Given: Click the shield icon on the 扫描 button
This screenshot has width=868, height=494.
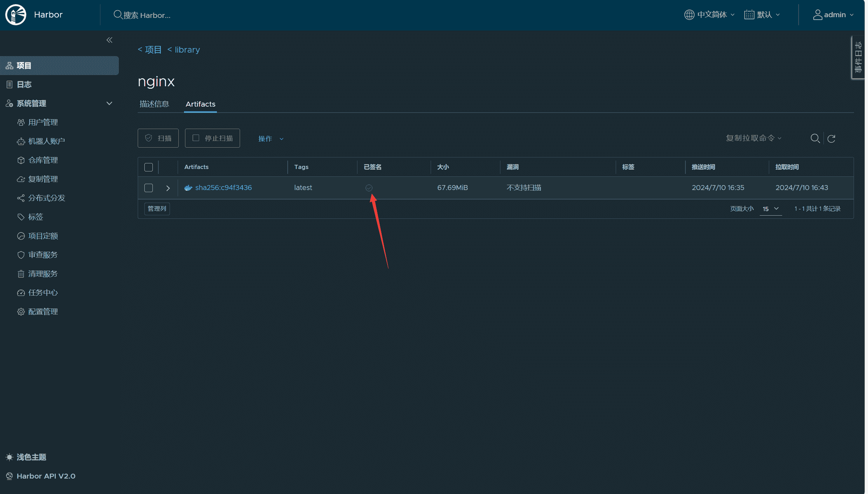Looking at the screenshot, I should (149, 138).
